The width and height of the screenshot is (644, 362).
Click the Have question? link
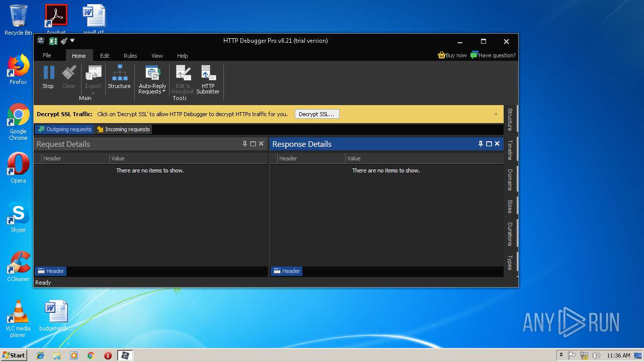tap(493, 55)
